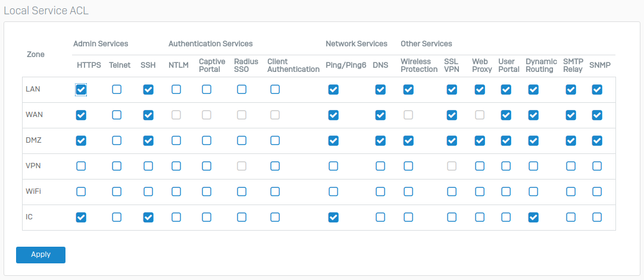Viewport: 644px width, 280px height.
Task: Check Captive Portal for DMZ zone
Action: [x=207, y=141]
